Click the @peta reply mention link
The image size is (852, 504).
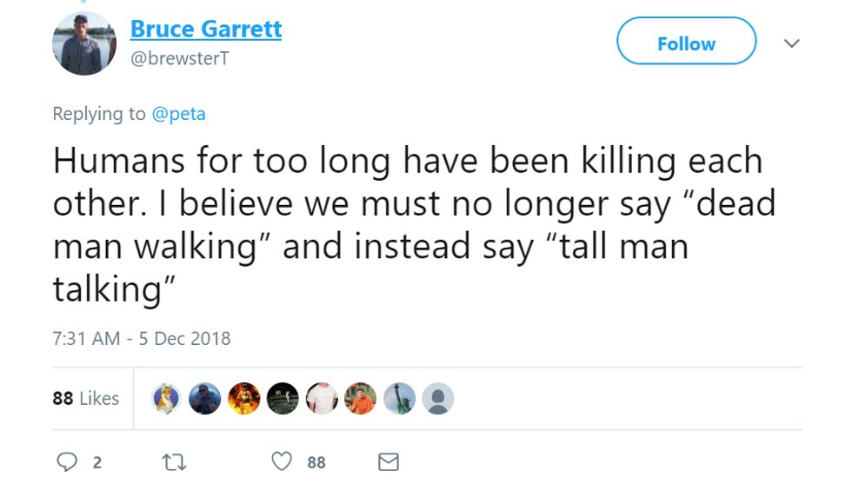tap(179, 114)
